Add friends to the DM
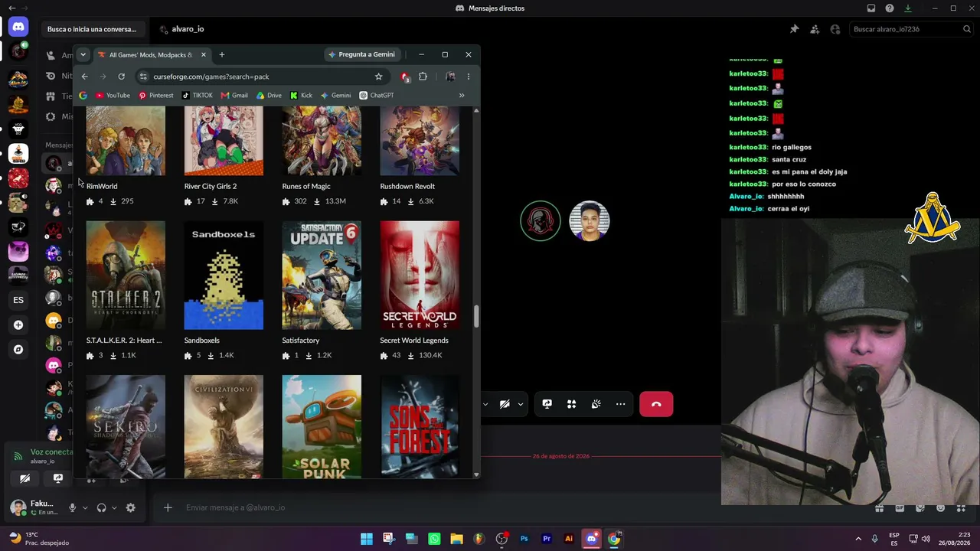This screenshot has width=980, height=551. (815, 29)
